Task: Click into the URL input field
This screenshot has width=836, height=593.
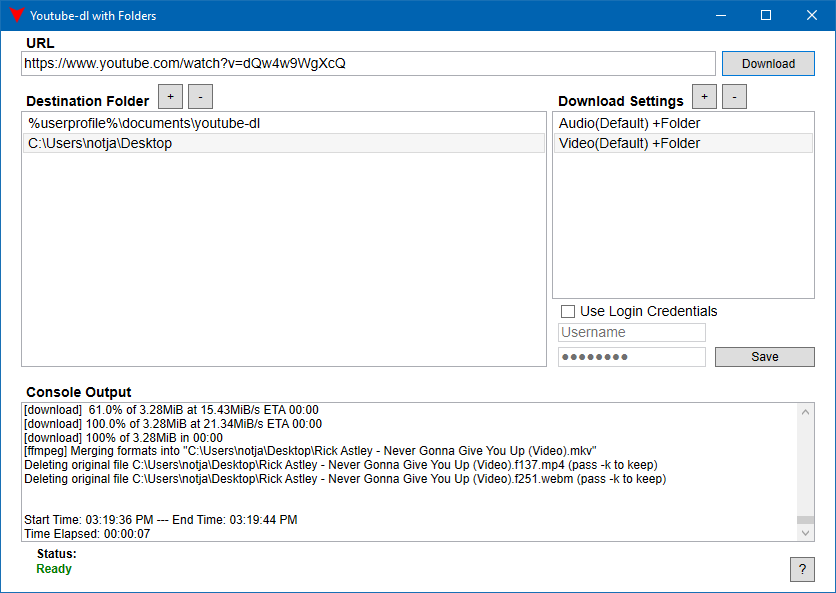Action: coord(368,63)
